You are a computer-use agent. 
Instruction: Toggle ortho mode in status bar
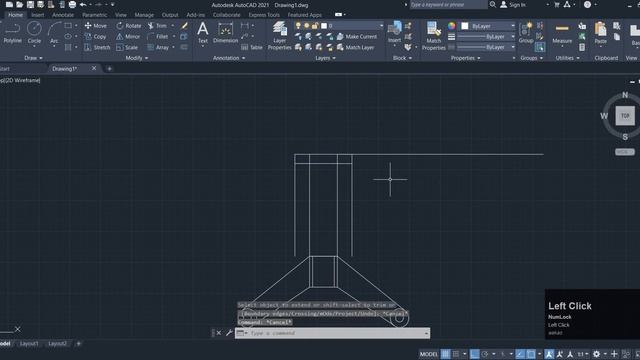(474, 354)
